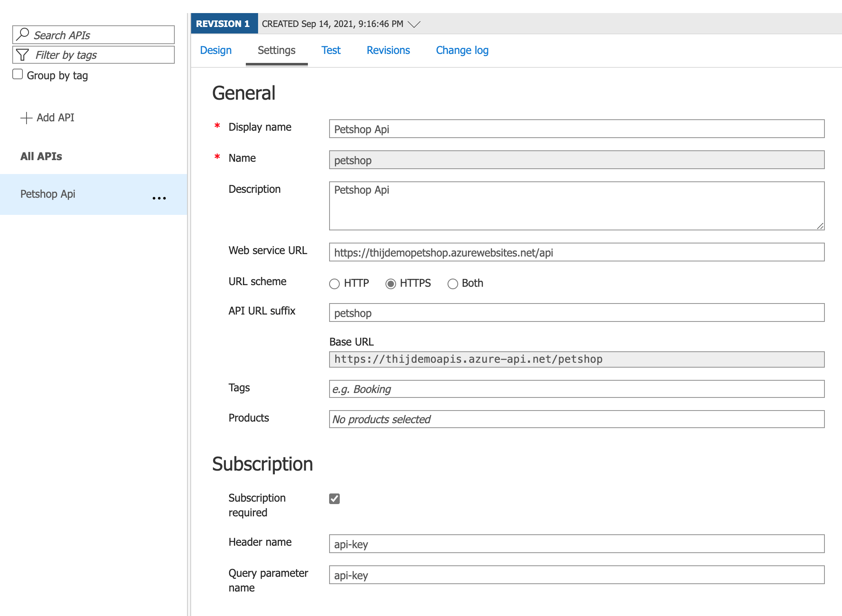Click the plus icon for Add API
The width and height of the screenshot is (842, 616).
[x=26, y=118]
